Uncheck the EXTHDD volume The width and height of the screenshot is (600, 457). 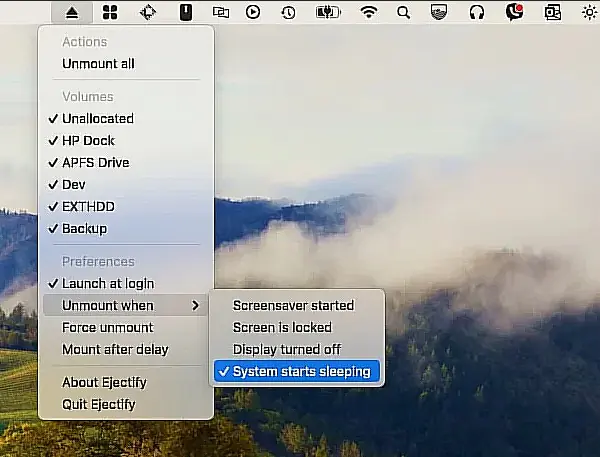126,206
